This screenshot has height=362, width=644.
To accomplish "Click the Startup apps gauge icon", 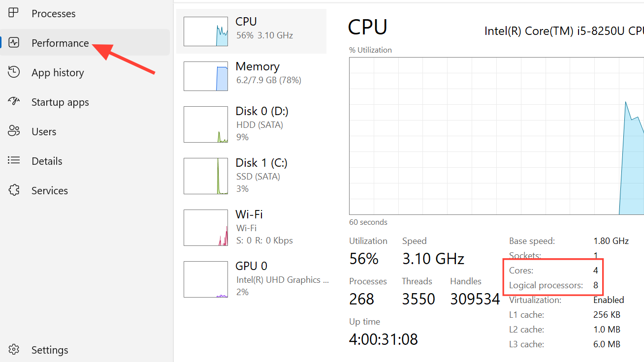I will [x=14, y=102].
